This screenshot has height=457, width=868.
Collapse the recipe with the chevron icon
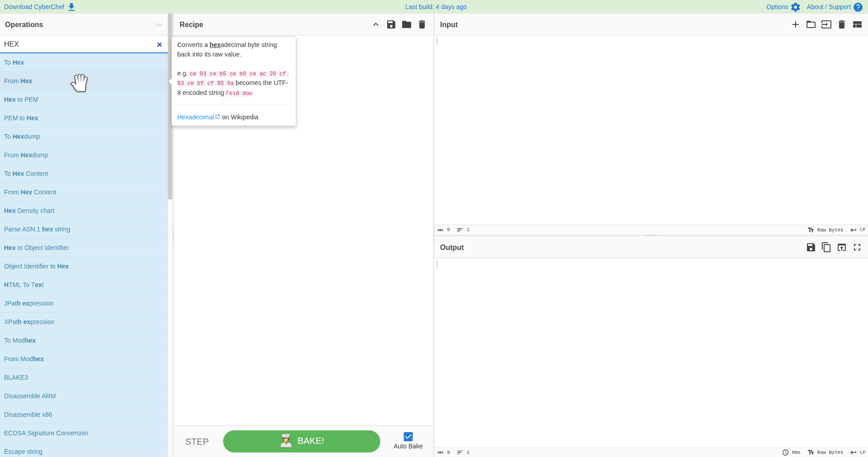376,24
